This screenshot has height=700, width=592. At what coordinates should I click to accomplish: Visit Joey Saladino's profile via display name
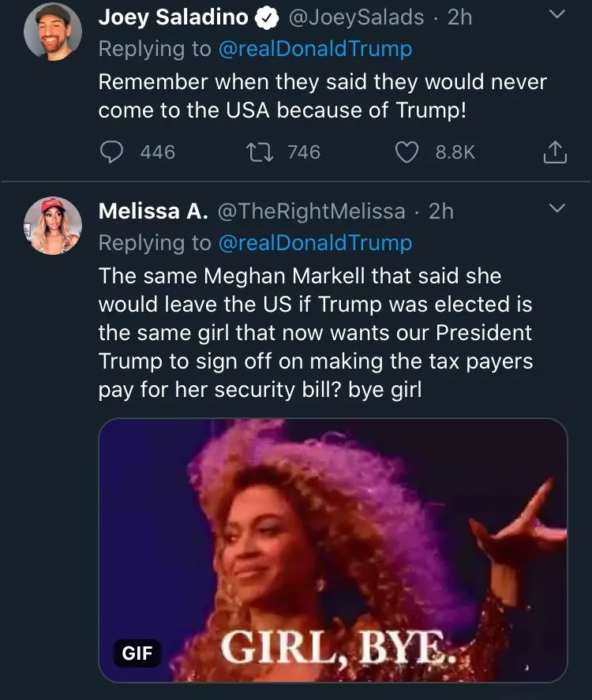[x=174, y=17]
